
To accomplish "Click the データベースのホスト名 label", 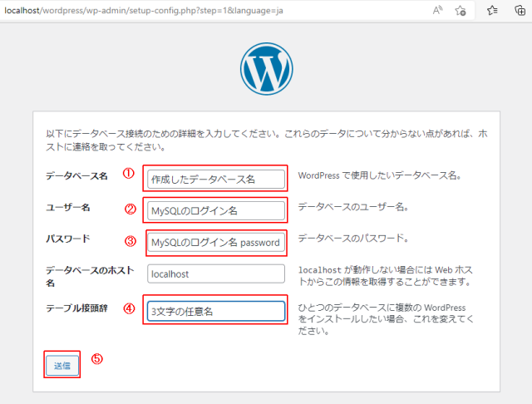I will (x=90, y=276).
